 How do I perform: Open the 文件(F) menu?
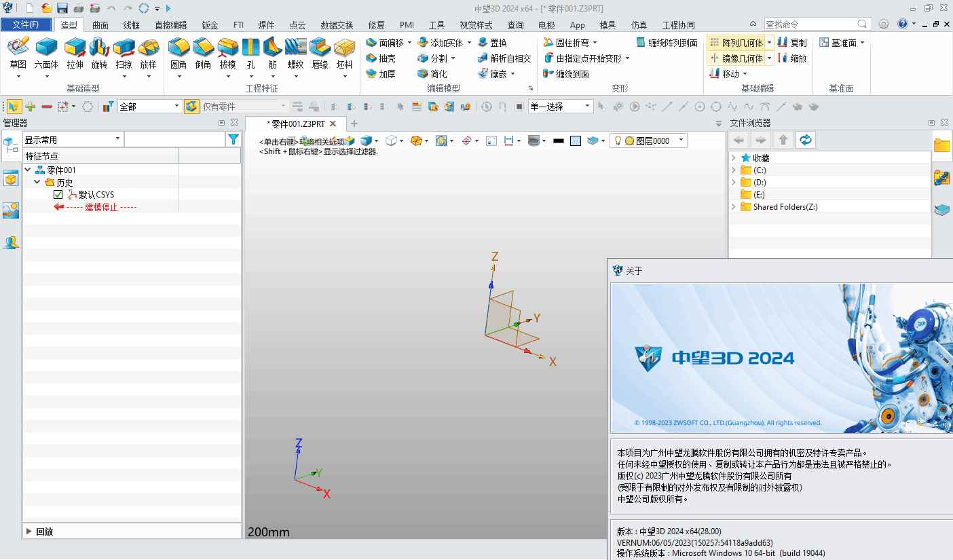pyautogui.click(x=26, y=24)
